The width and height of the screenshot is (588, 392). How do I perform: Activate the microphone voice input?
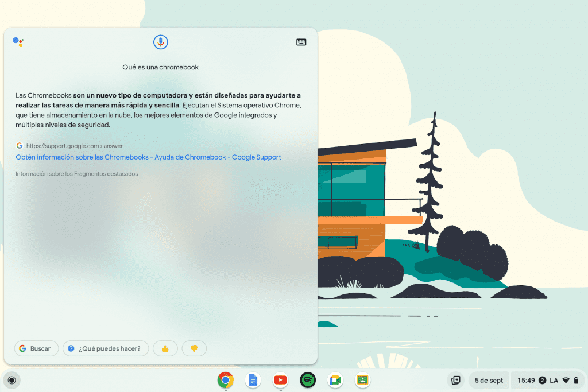(161, 42)
